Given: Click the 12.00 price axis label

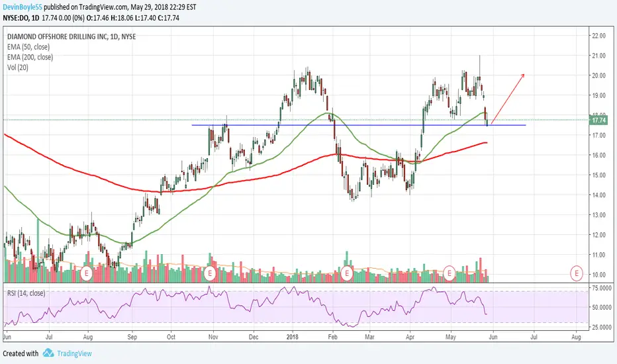Looking at the screenshot, I should click(599, 235).
